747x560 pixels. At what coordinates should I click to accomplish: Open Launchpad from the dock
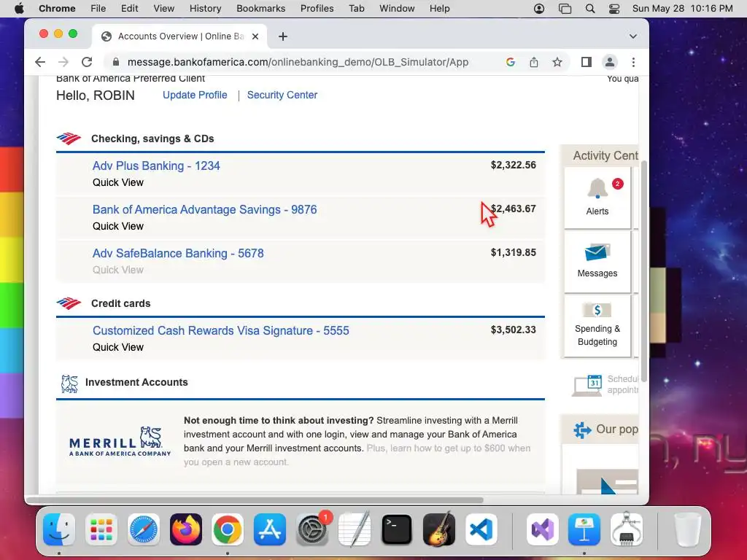tap(101, 529)
